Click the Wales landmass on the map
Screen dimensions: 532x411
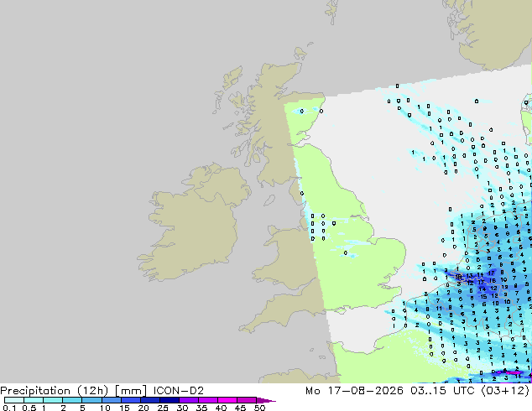coord(289,258)
